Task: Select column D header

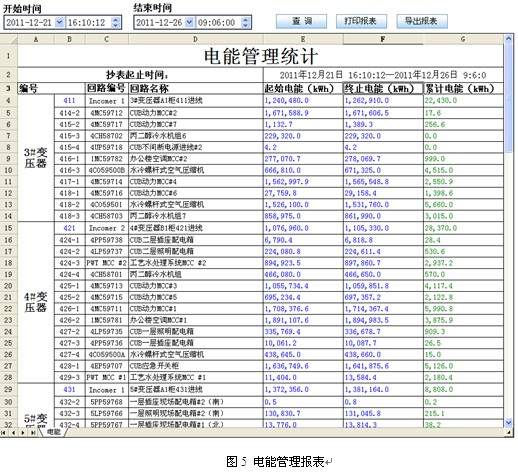Action: [196, 39]
